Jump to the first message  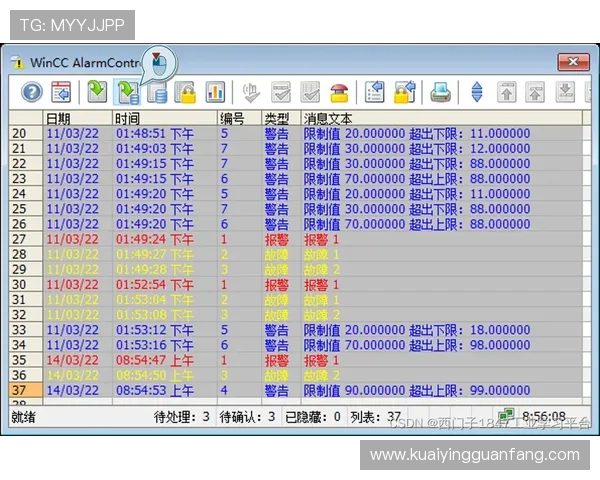point(507,92)
